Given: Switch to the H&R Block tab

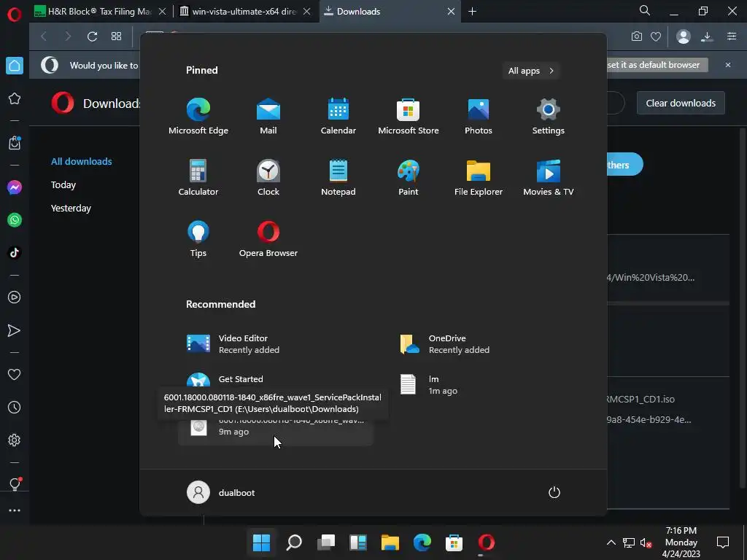Looking at the screenshot, I should pyautogui.click(x=101, y=12).
